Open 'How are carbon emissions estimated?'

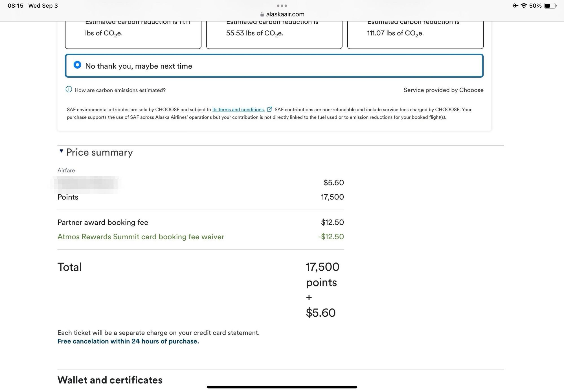tap(120, 90)
